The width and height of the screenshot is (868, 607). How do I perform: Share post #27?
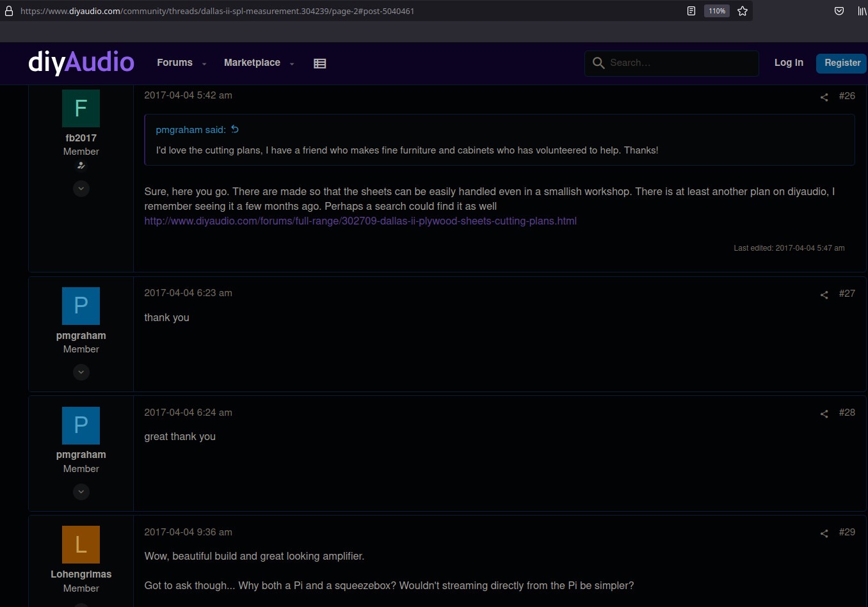(x=824, y=295)
